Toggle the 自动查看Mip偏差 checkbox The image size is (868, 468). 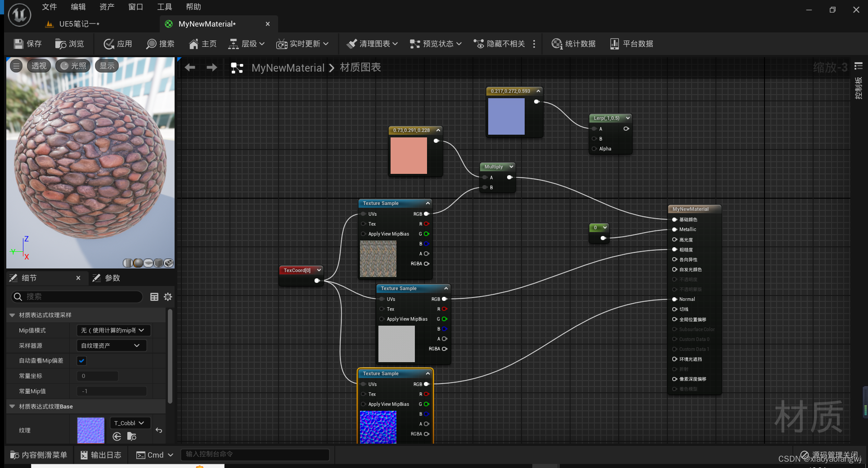(x=82, y=360)
